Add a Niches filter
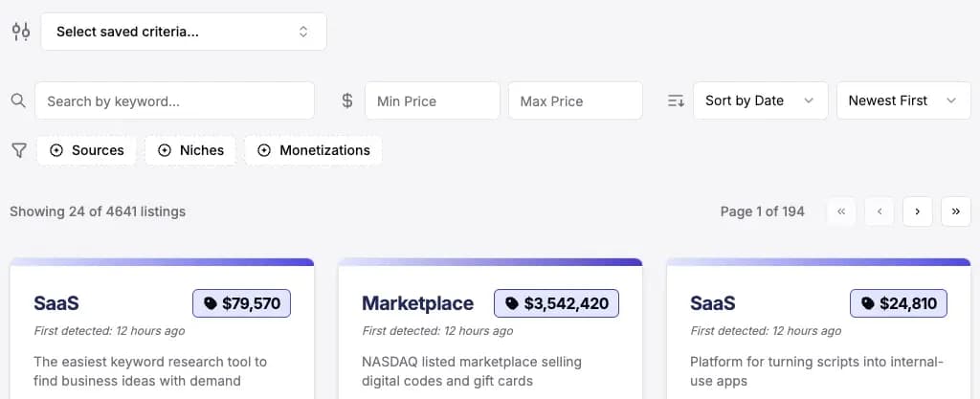Screen dimensions: 980x399 190,150
